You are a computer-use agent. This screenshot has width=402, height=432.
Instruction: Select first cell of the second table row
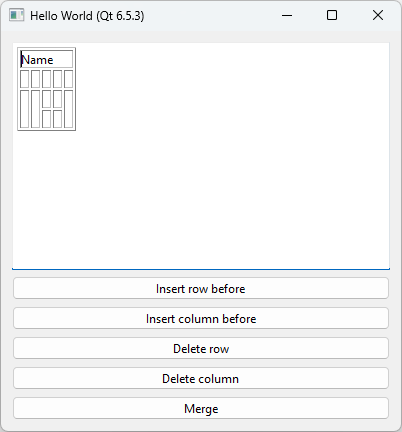coord(25,79)
